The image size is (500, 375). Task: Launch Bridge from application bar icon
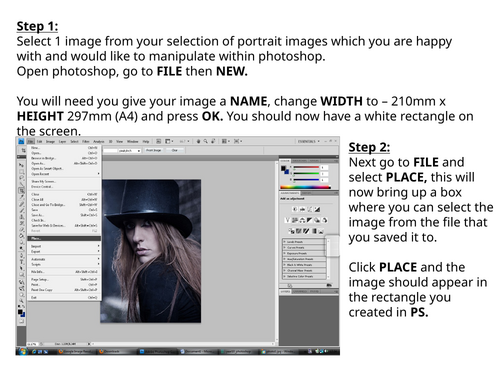pos(158,141)
